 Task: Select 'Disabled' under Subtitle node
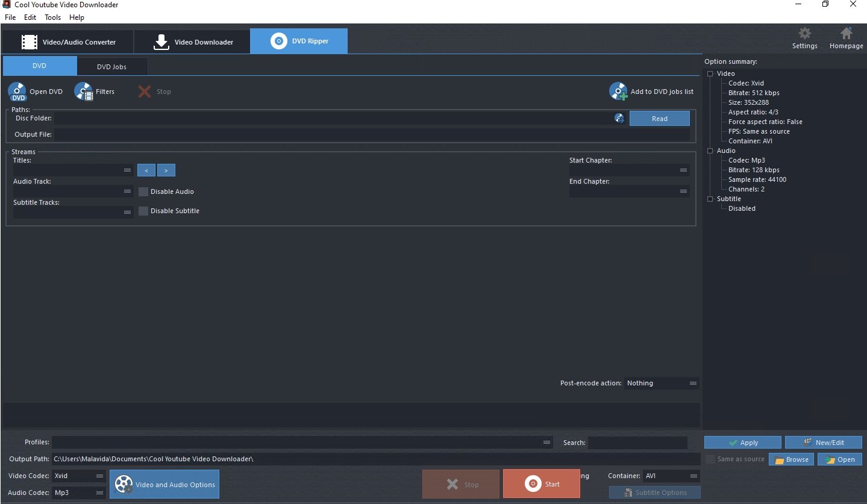(742, 208)
